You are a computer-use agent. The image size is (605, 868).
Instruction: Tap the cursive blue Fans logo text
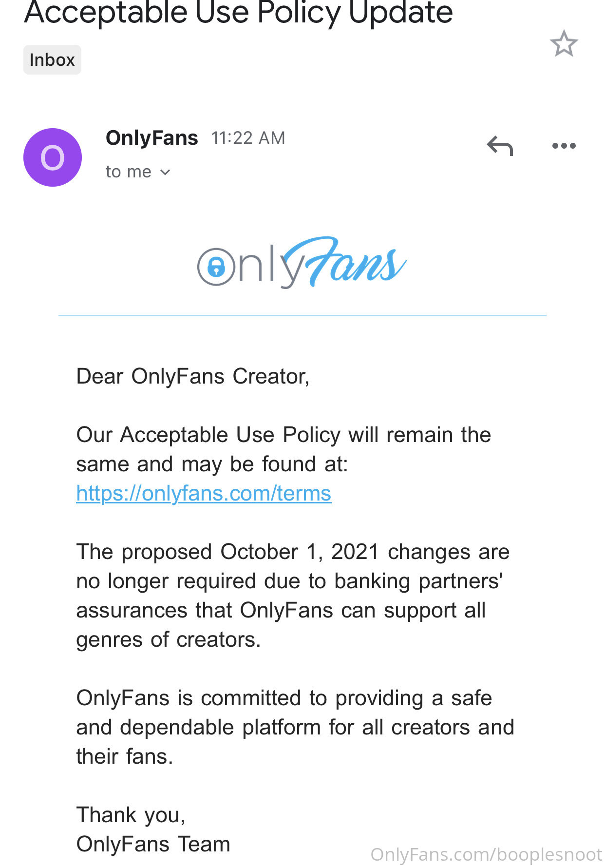(344, 262)
